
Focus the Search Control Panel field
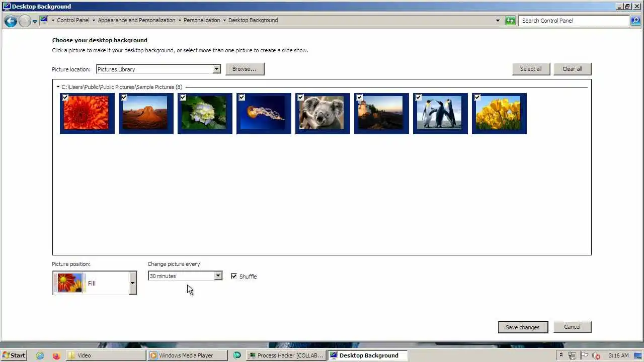(x=575, y=21)
